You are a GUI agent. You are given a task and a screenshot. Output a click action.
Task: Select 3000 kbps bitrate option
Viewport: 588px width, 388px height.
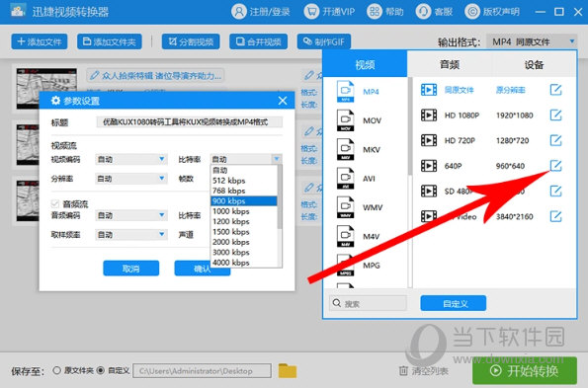(x=244, y=253)
